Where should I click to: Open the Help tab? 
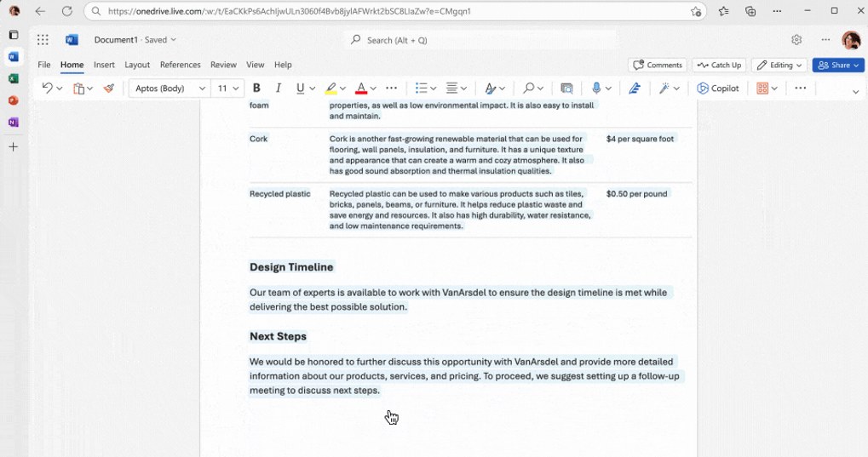tap(283, 65)
